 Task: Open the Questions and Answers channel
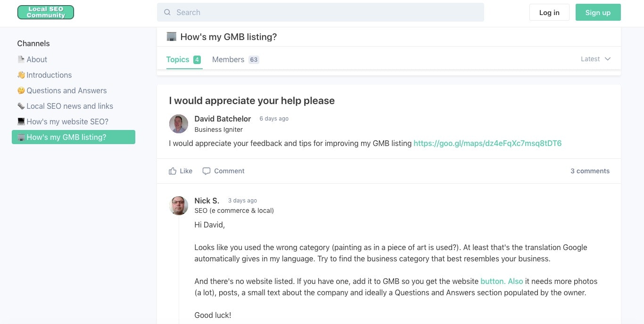[x=66, y=90]
